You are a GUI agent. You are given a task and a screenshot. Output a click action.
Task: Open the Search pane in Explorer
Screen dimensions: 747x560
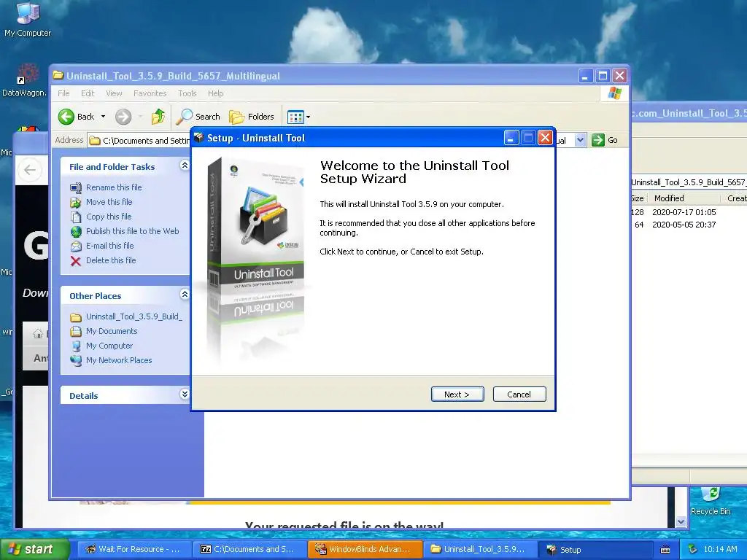click(198, 117)
